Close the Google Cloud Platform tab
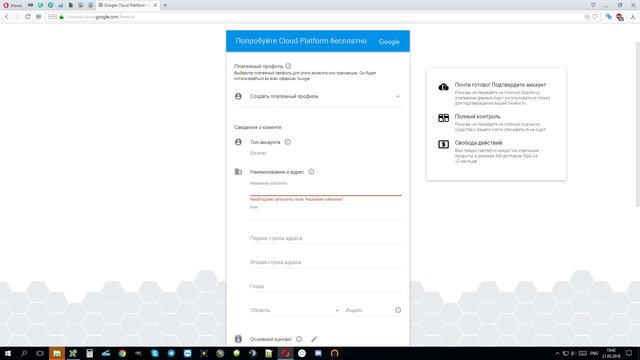The height and width of the screenshot is (360, 640). (155, 5)
